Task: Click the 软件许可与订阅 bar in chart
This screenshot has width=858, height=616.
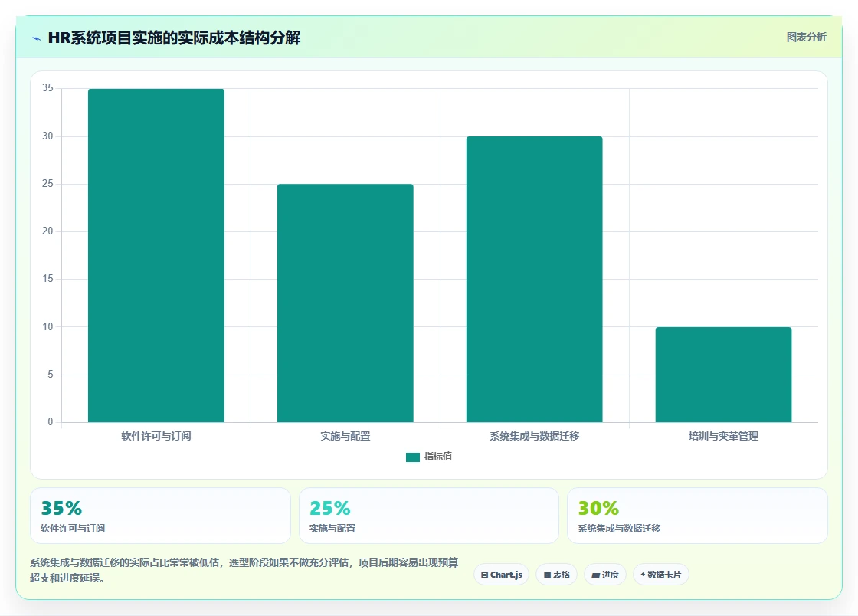Action: [x=156, y=255]
